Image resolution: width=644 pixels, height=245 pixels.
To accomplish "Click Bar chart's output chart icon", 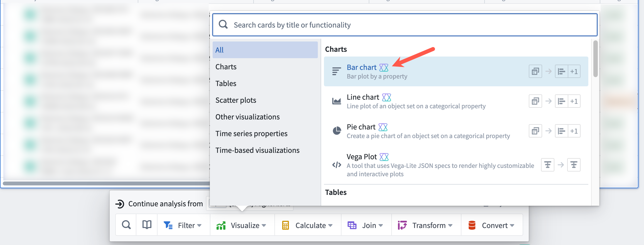I will (x=561, y=72).
